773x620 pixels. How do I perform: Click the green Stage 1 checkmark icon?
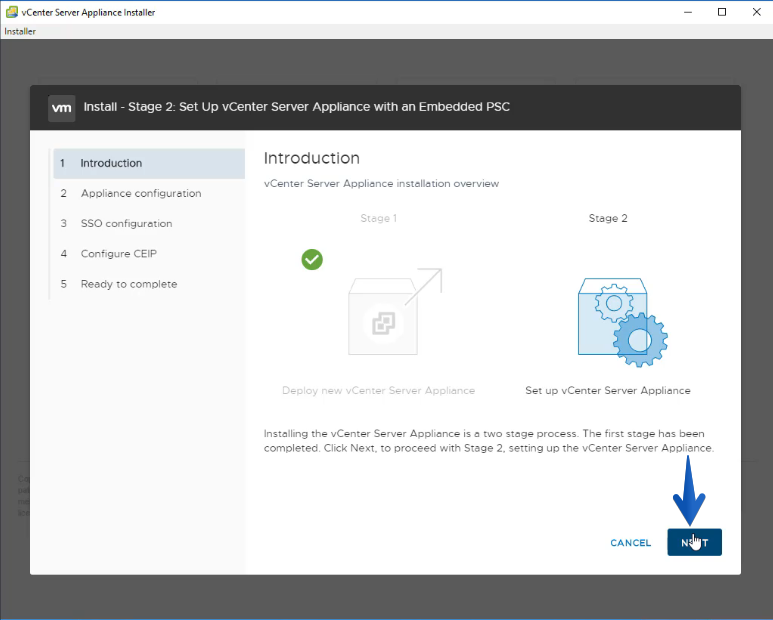point(312,259)
